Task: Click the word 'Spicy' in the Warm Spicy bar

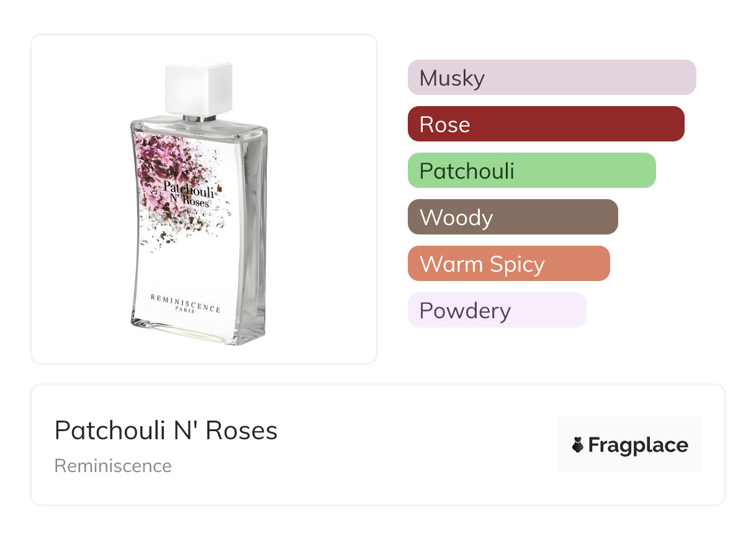Action: (516, 264)
